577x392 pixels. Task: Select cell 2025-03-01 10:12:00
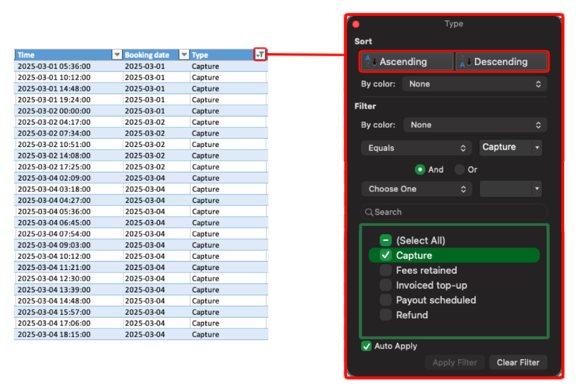click(69, 77)
